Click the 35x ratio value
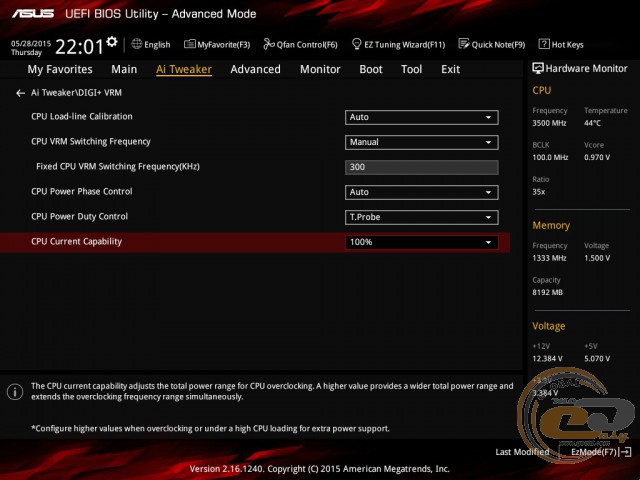 pos(538,192)
